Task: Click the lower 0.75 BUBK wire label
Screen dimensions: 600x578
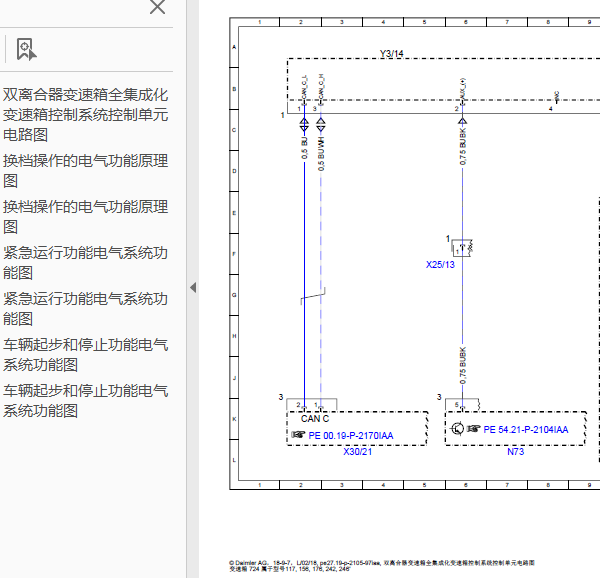Action: pyautogui.click(x=463, y=366)
